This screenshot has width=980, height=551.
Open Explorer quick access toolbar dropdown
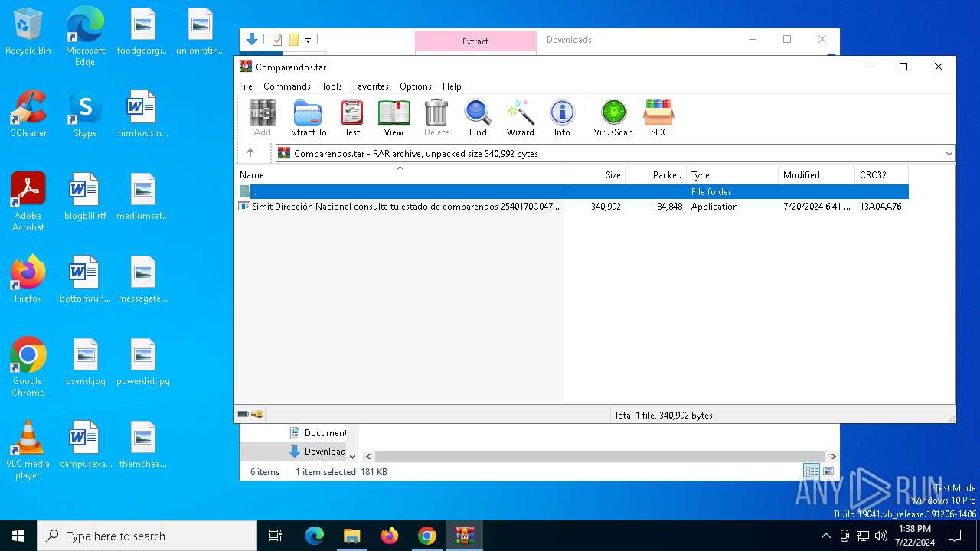coord(308,40)
